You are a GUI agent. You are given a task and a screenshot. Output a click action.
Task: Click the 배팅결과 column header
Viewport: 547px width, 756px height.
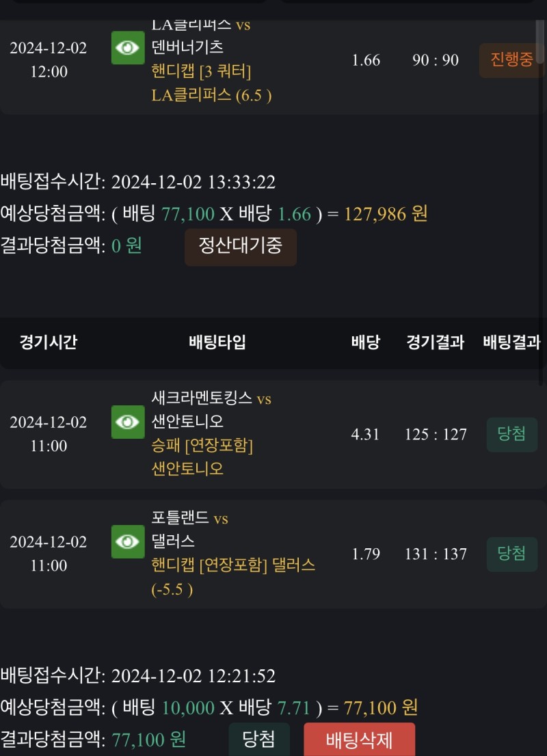coord(511,342)
